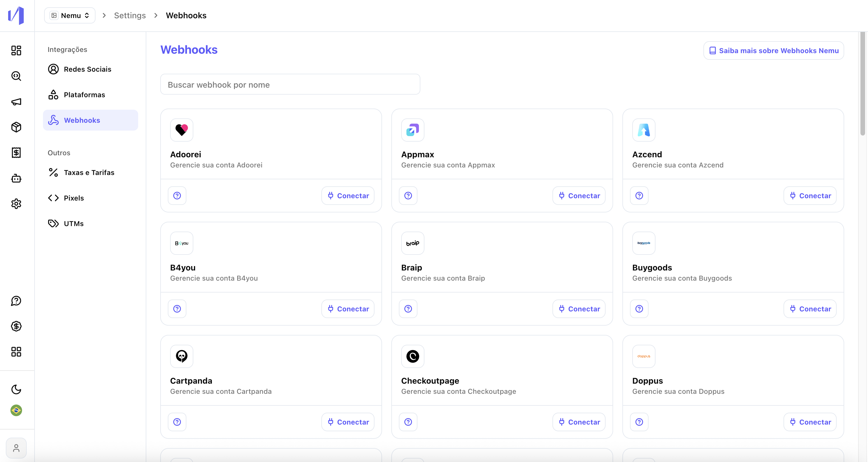This screenshot has height=462, width=868.
Task: Click the Nemu logo icon
Action: (x=16, y=15)
